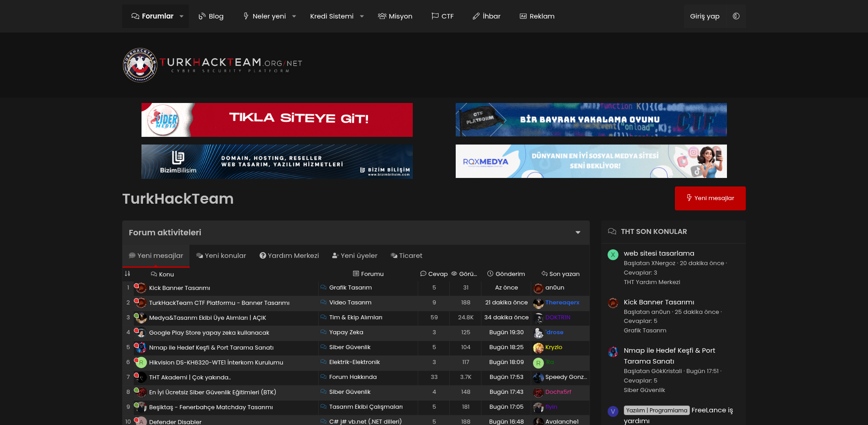Click the green R avatar for user Ra
This screenshot has width=868, height=425.
[x=538, y=363]
